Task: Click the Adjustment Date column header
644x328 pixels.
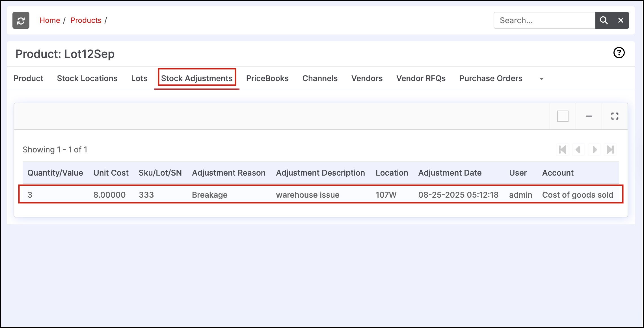Action: pos(450,173)
